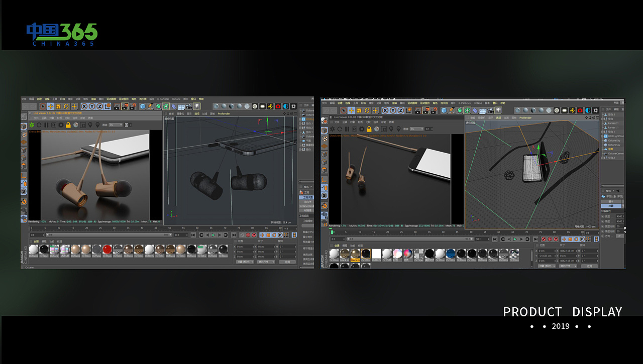Open ProRender menu in left viewport
Viewport: 643px width, 364px height.
coord(224,113)
